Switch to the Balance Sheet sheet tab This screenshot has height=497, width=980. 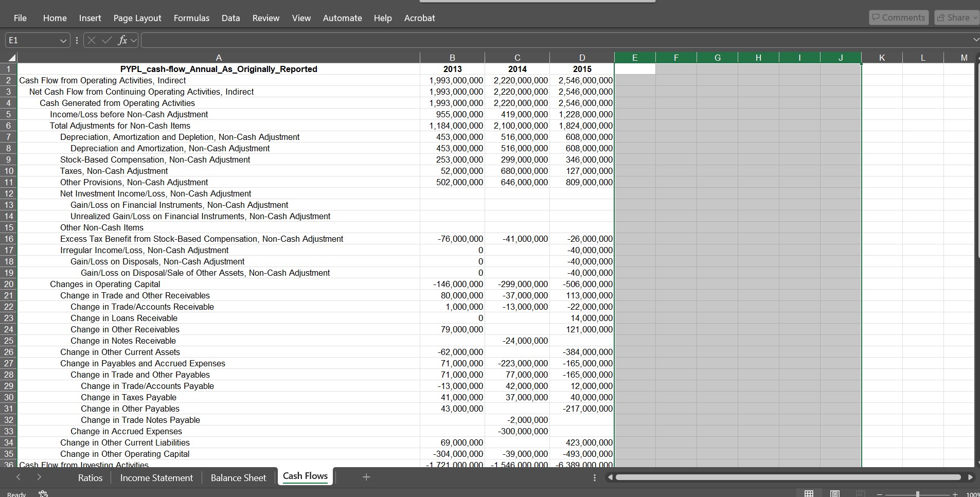[238, 477]
